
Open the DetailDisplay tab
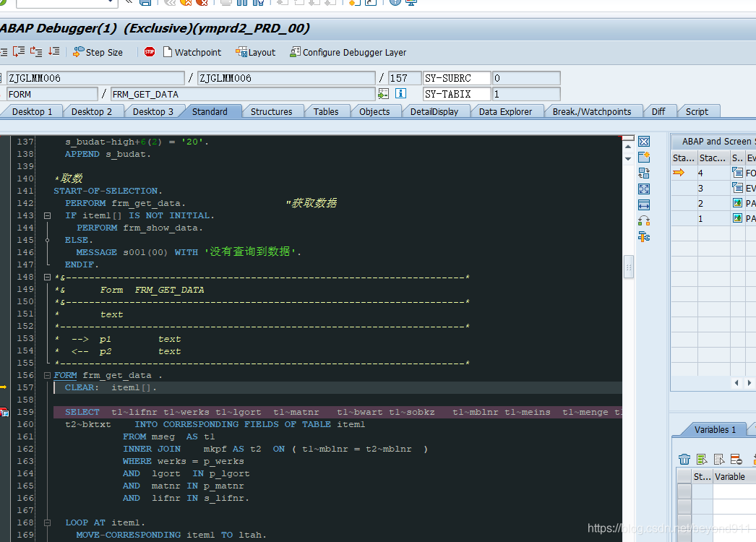[x=434, y=111]
